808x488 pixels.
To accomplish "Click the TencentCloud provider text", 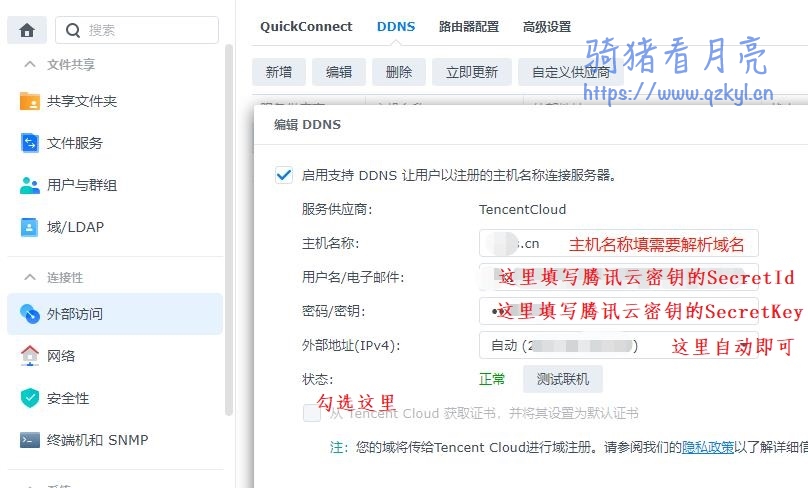I will point(523,209).
